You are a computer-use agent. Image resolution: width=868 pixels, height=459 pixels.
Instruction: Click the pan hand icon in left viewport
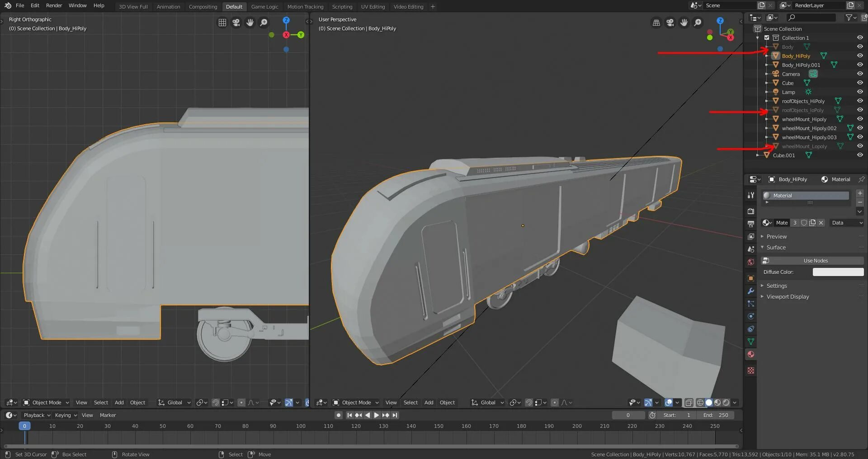point(250,23)
